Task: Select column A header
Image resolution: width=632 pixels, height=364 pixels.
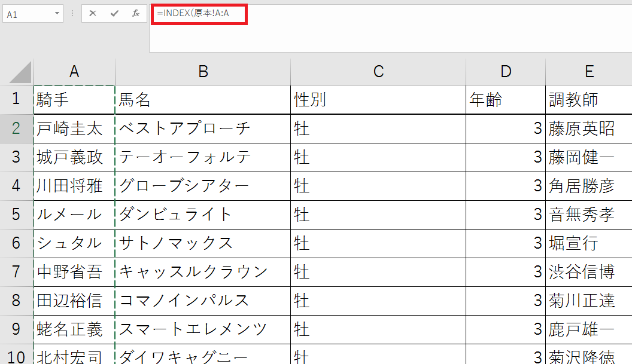Action: (74, 72)
